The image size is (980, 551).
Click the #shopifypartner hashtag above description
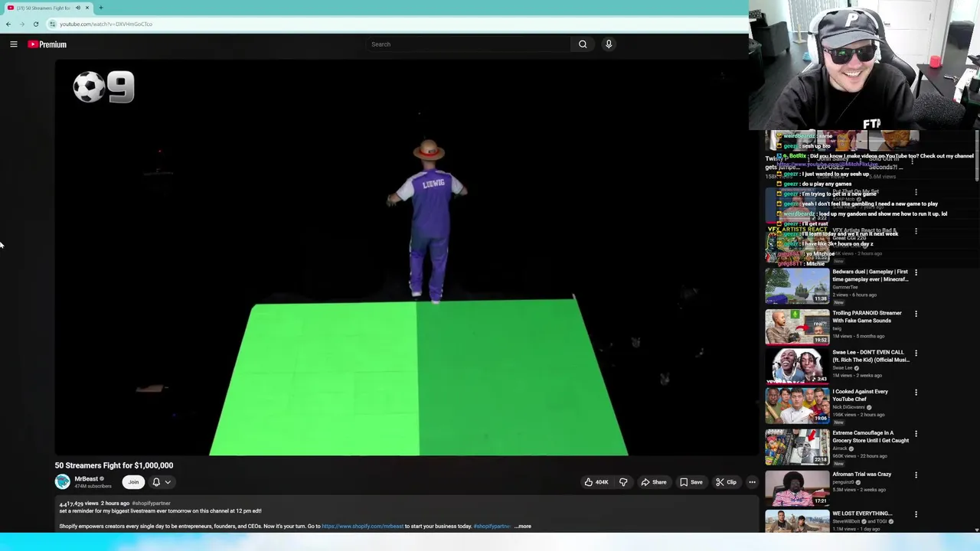tap(151, 504)
